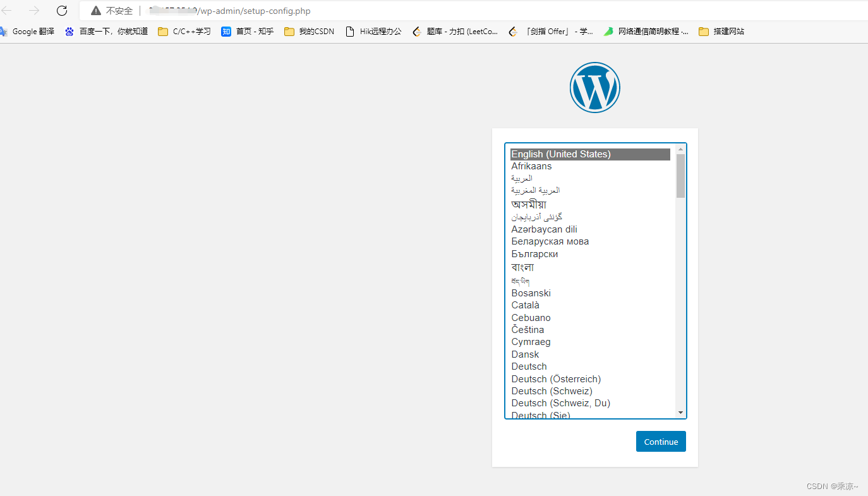Click the Continue button
This screenshot has width=868, height=496.
[661, 442]
